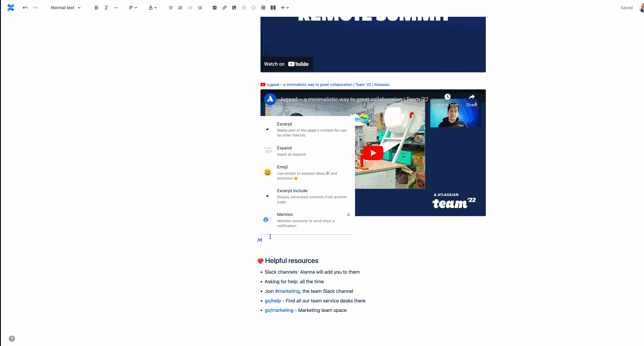Play the Jugaad YouTube video
Image resolution: width=644 pixels, height=346 pixels.
point(373,153)
